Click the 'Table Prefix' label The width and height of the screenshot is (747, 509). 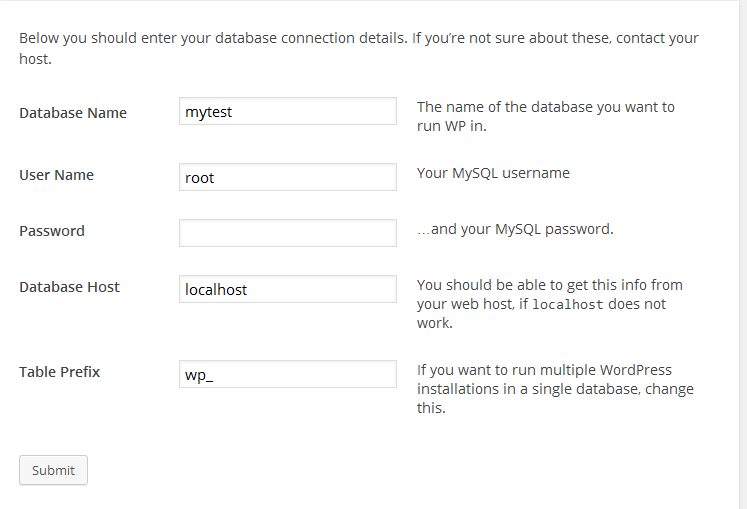click(60, 372)
